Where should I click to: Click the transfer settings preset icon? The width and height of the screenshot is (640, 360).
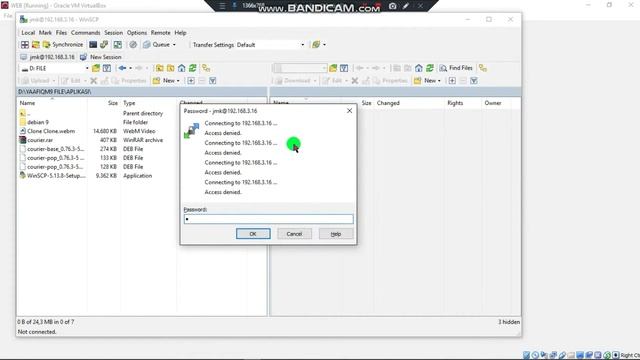click(x=316, y=44)
